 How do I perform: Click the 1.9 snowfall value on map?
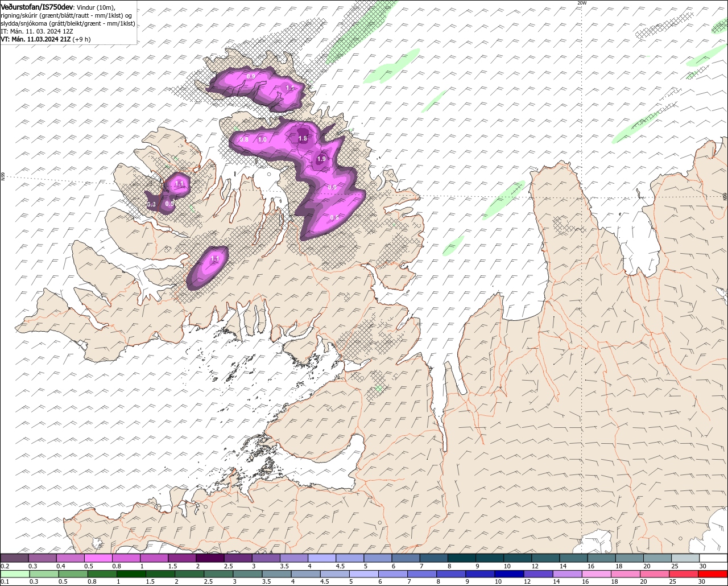click(x=321, y=159)
